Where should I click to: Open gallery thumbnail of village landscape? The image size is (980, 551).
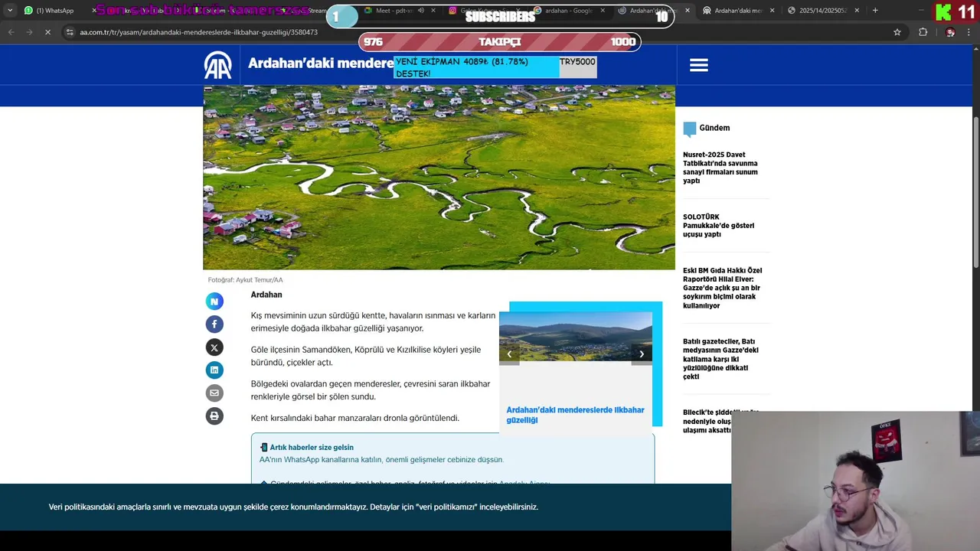point(576,337)
